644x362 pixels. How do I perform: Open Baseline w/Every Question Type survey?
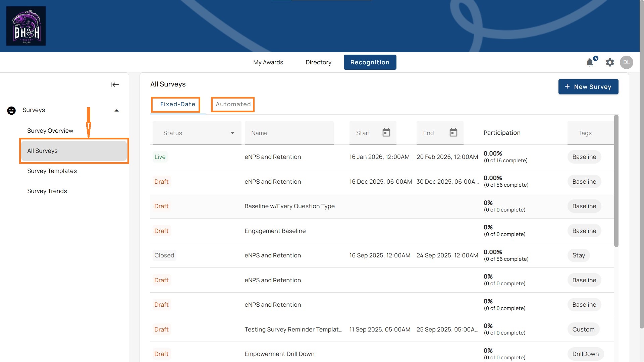coord(289,206)
